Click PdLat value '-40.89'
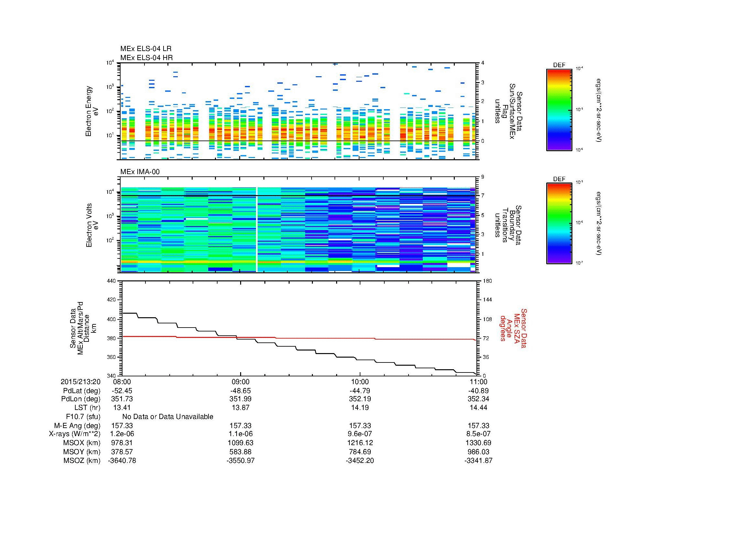 pos(479,391)
